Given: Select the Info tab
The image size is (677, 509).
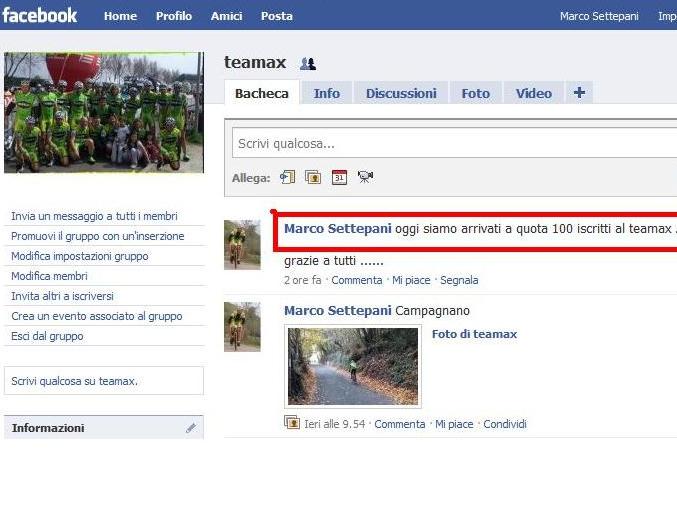Looking at the screenshot, I should pyautogui.click(x=326, y=93).
